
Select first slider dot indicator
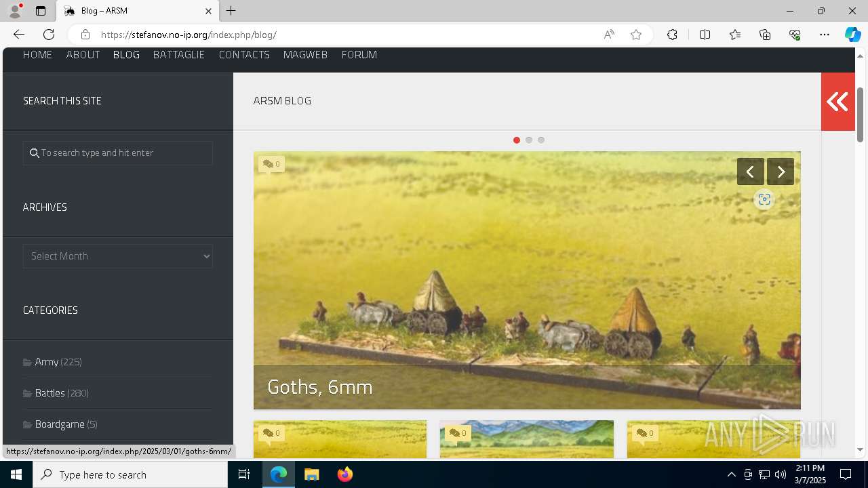coord(517,140)
